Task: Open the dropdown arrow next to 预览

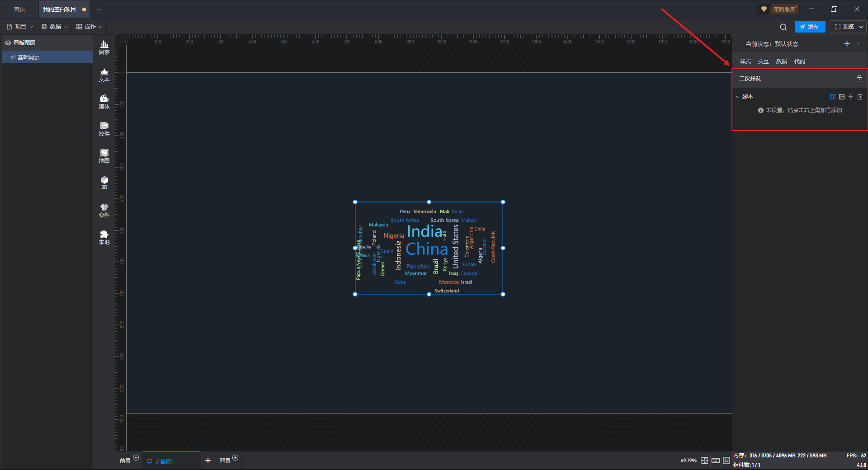Action: coord(861,27)
